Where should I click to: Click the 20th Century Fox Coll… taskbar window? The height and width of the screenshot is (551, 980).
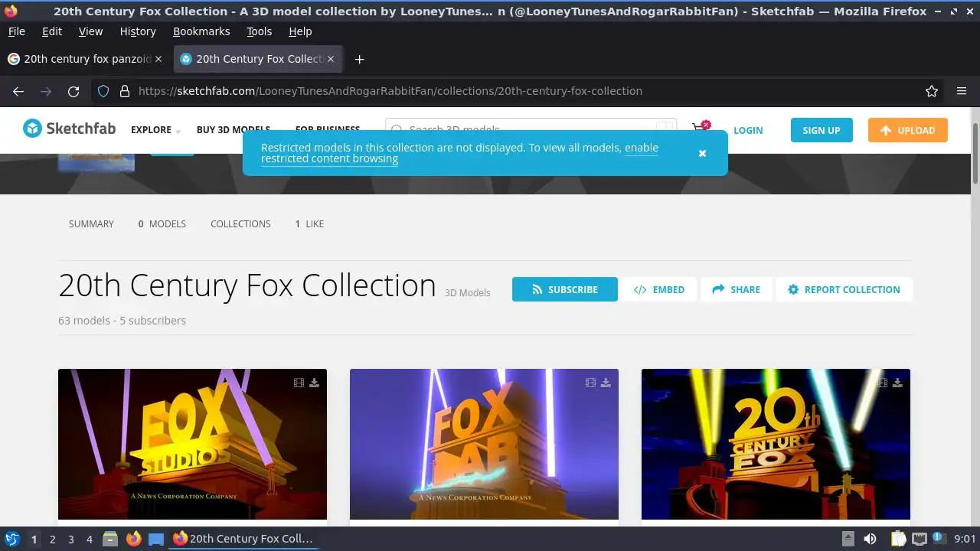tap(243, 539)
